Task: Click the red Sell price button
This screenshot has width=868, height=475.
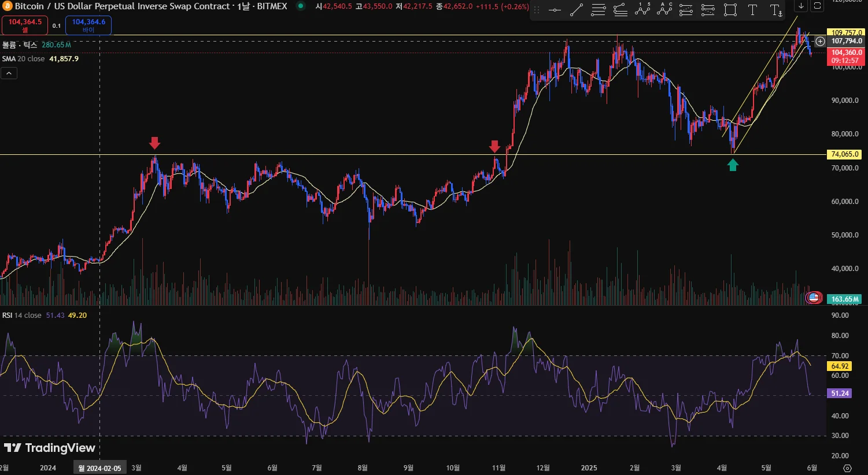Action: pyautogui.click(x=25, y=25)
